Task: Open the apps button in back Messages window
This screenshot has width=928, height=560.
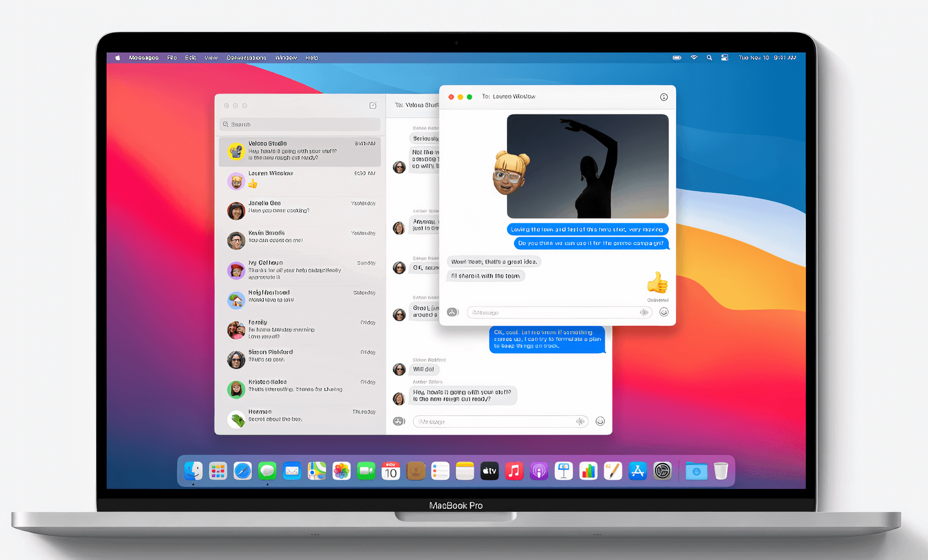Action: 399,421
